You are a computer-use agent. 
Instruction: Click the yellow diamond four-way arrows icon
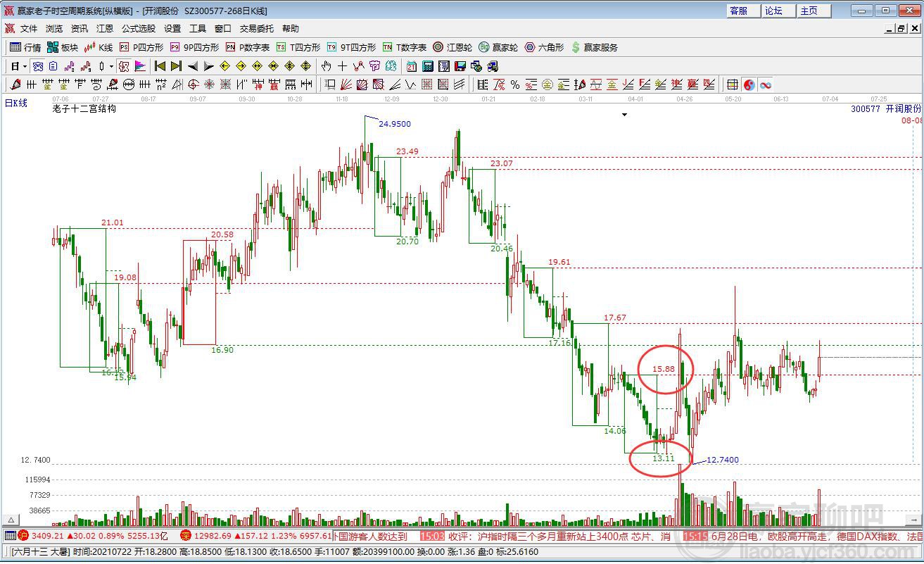tap(305, 66)
